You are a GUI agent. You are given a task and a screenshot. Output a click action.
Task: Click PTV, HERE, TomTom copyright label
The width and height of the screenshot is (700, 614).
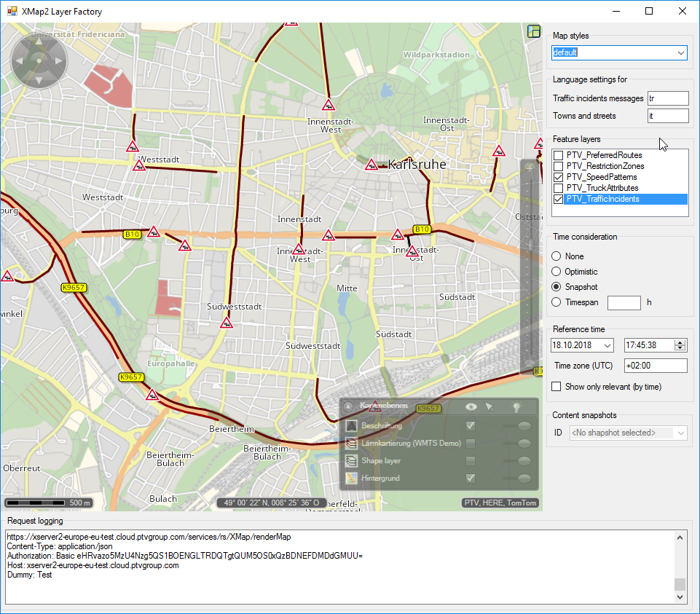(500, 503)
